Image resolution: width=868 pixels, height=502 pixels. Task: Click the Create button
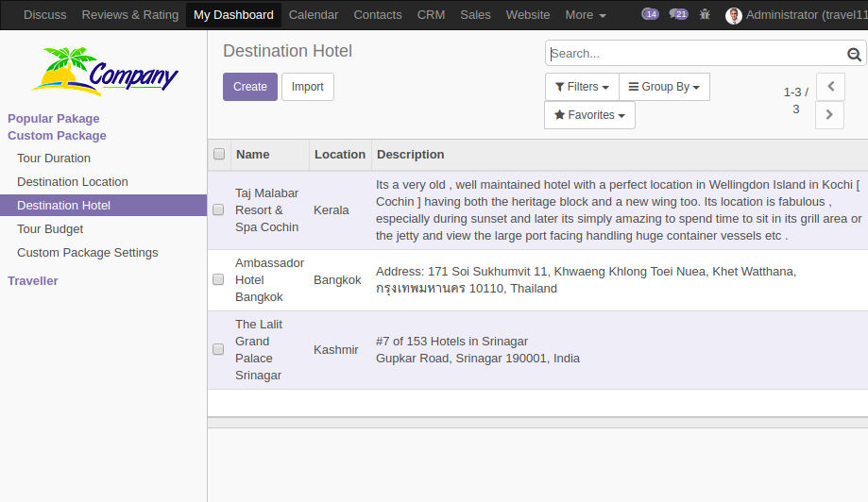click(x=250, y=87)
